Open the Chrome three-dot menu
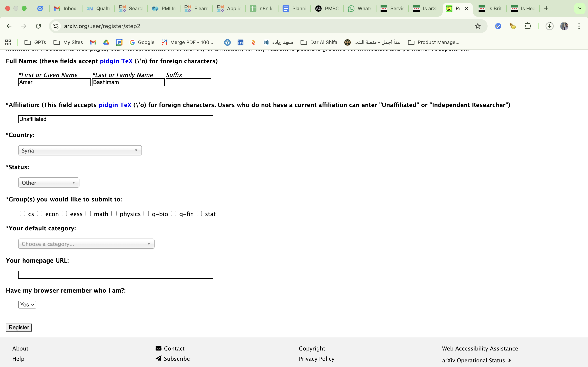Image resolution: width=588 pixels, height=367 pixels. pyautogui.click(x=579, y=26)
